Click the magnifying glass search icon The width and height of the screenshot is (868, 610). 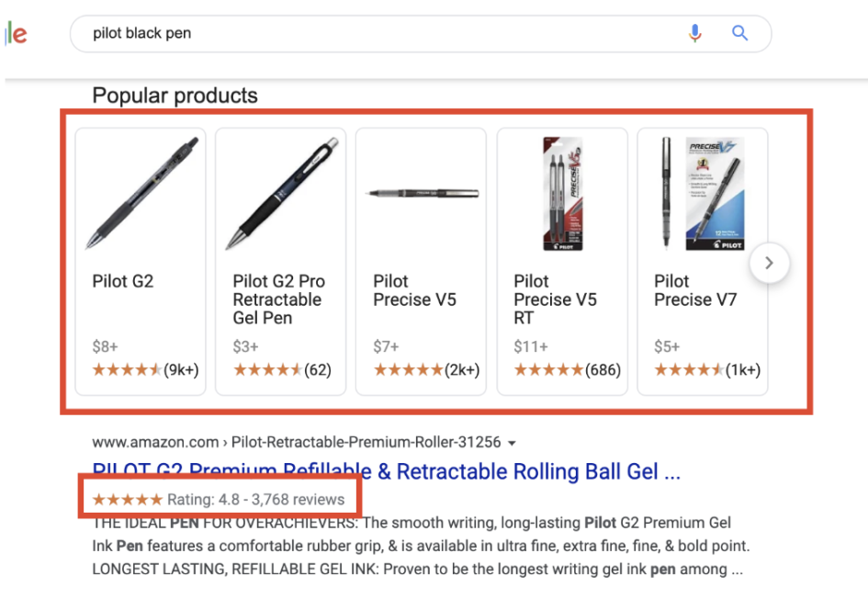(739, 33)
